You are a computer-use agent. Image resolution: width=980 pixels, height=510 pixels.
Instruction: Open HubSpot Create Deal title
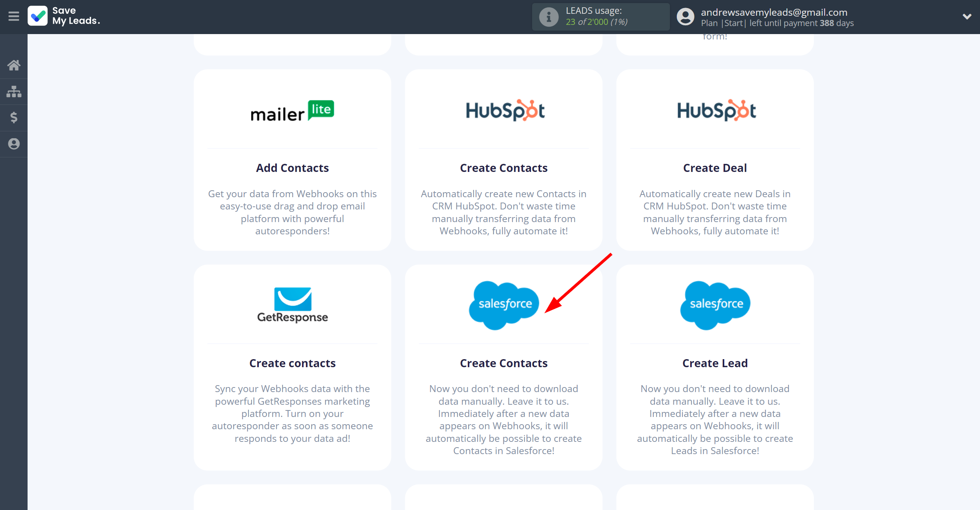point(715,168)
